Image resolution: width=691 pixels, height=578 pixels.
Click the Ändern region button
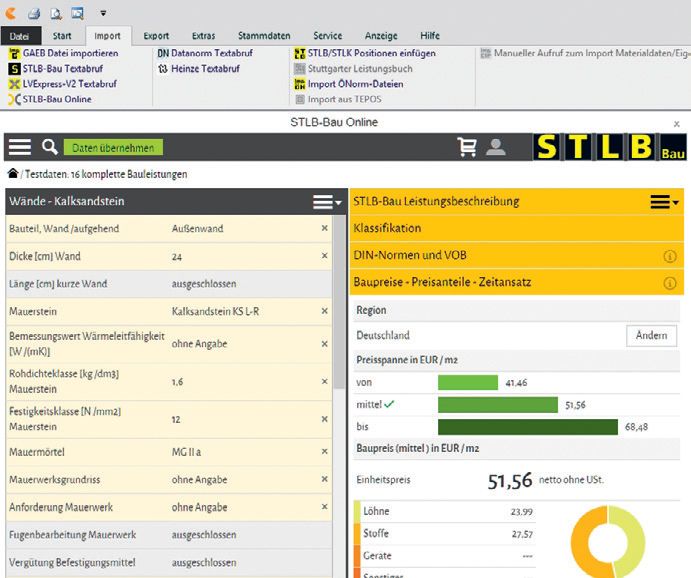pos(651,336)
